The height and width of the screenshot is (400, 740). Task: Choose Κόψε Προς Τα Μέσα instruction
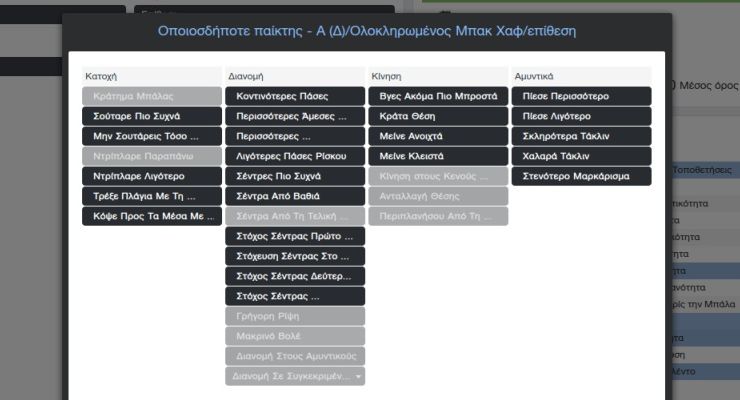151,216
